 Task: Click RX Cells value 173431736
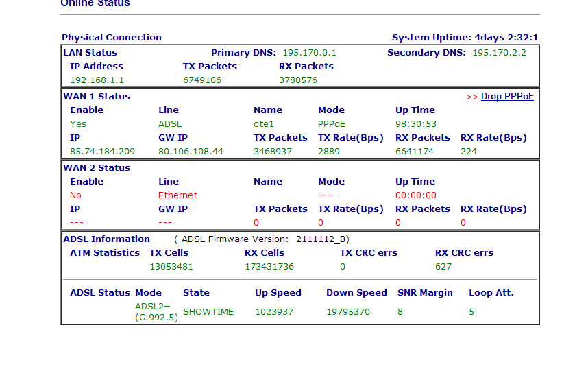[x=269, y=267]
